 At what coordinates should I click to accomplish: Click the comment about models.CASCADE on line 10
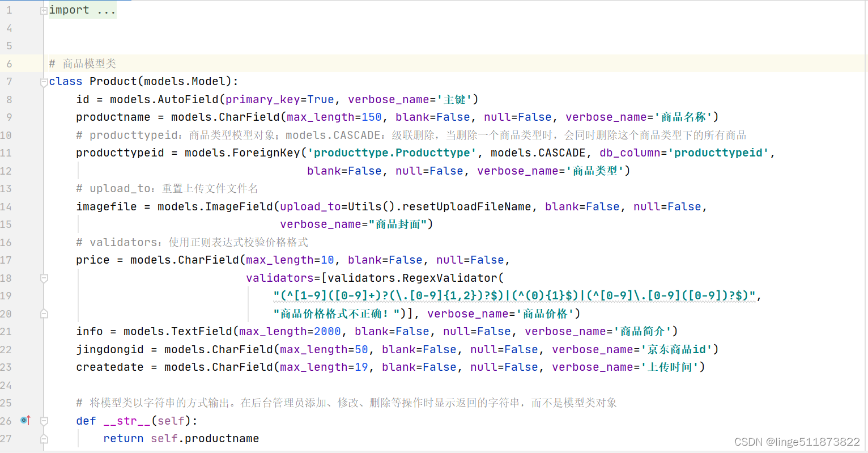[x=411, y=135]
